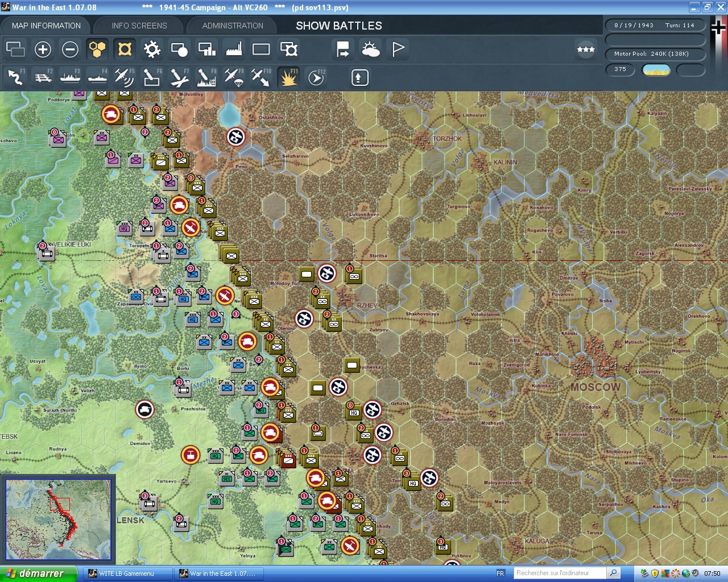Toggle the hex grid display
The image size is (728, 582).
97,49
